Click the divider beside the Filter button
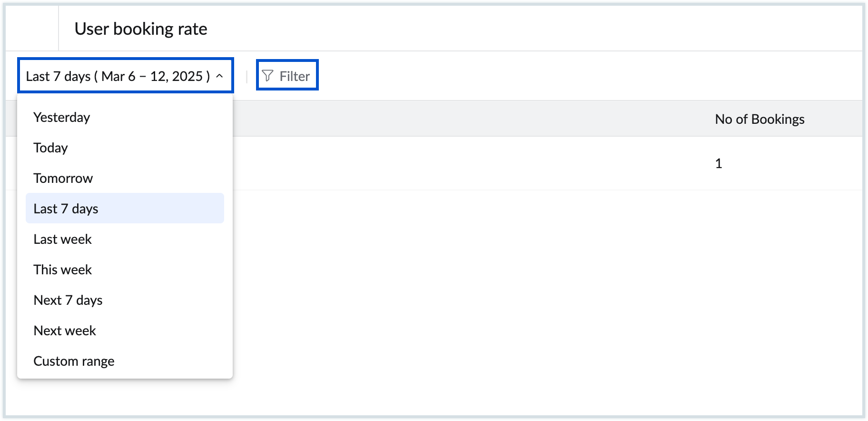The width and height of the screenshot is (868, 421). coord(246,75)
